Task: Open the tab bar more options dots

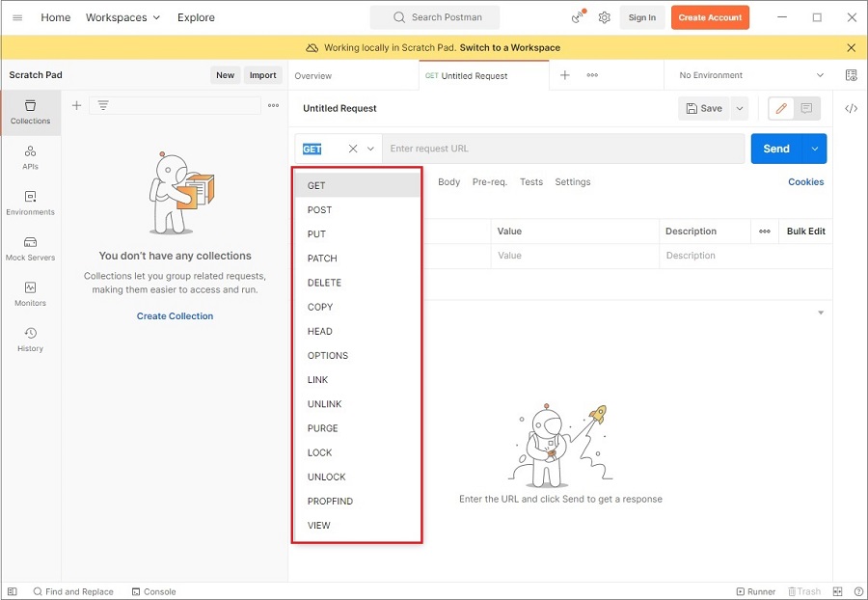Action: 592,74
